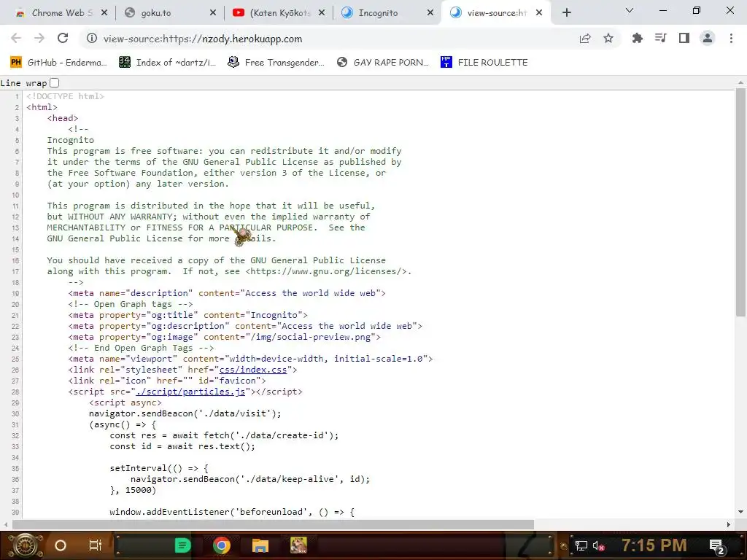747x560 pixels.
Task: Open the notification center icon
Action: 716,545
